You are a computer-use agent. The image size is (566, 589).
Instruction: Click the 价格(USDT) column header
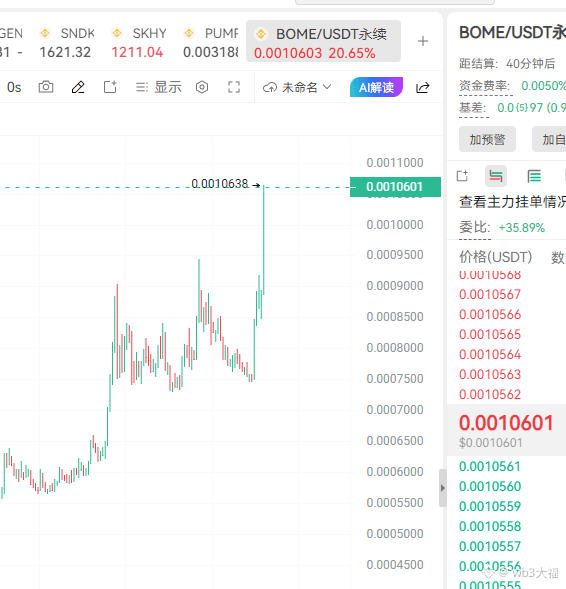pyautogui.click(x=495, y=257)
